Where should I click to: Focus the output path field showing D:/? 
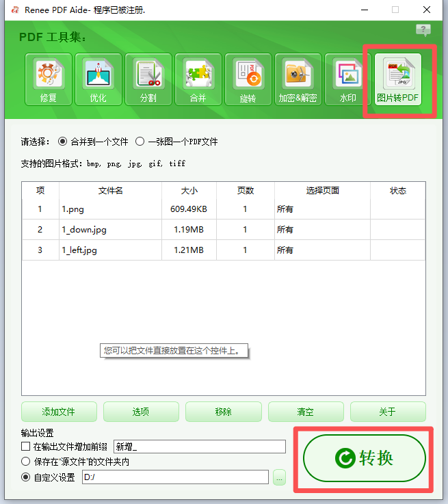pos(175,477)
